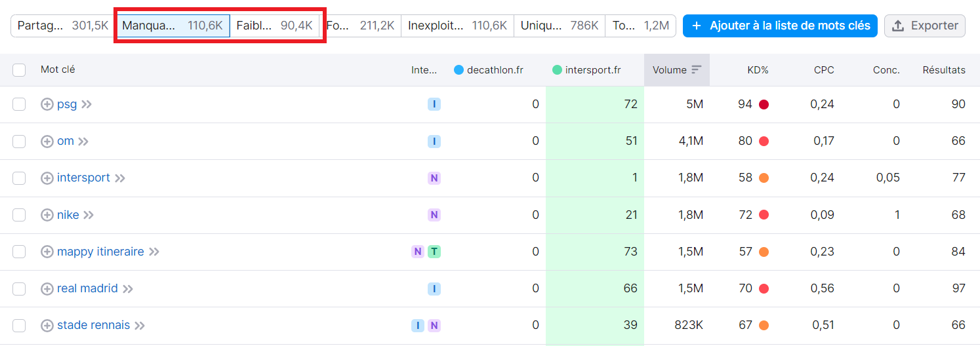The width and height of the screenshot is (980, 346).
Task: Click the N intent badge for nike
Action: pos(434,215)
